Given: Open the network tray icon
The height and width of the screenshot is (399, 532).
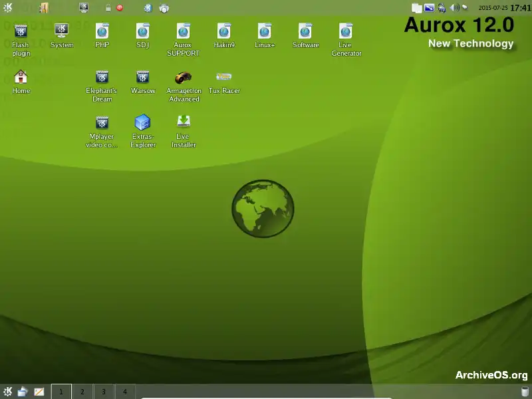Looking at the screenshot, I should click(x=442, y=8).
